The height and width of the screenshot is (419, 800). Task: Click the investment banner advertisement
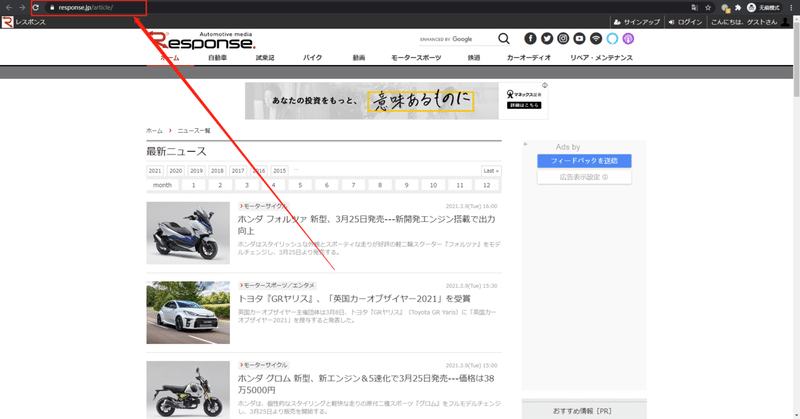point(396,101)
